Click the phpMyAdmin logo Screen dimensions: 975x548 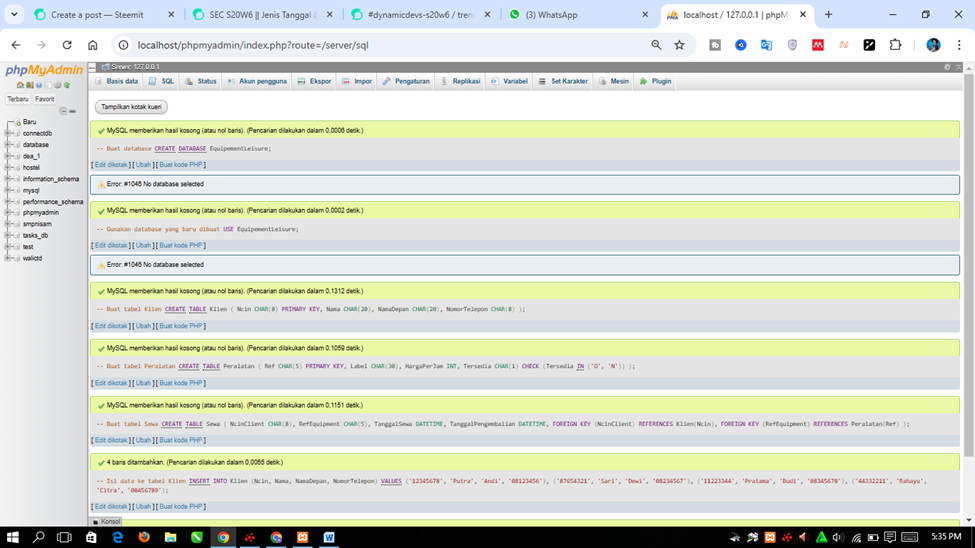point(44,70)
